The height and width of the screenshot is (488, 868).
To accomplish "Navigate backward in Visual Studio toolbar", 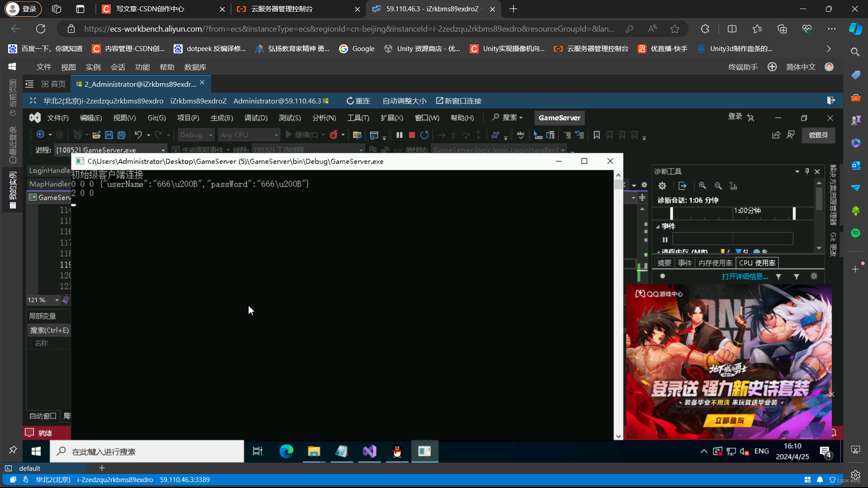I will click(x=40, y=135).
